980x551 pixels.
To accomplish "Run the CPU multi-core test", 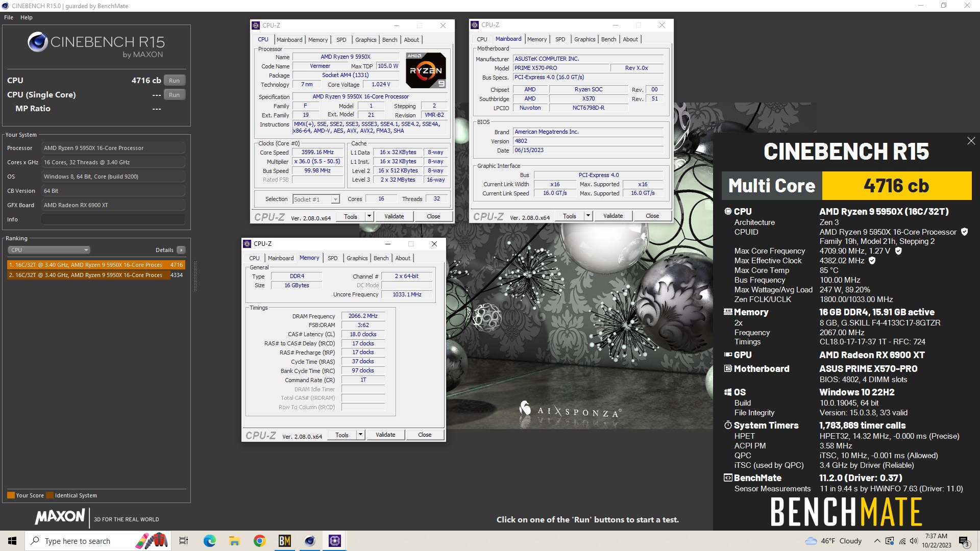I will point(174,81).
